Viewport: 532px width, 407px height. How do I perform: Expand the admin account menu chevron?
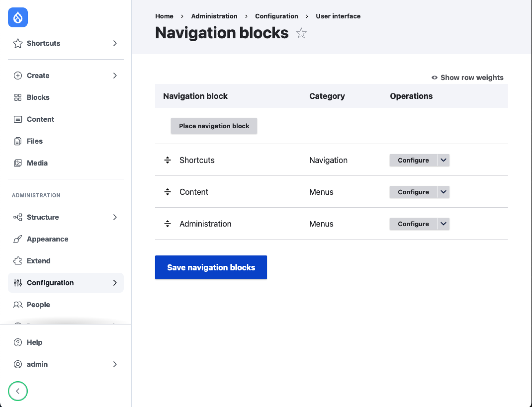[115, 364]
